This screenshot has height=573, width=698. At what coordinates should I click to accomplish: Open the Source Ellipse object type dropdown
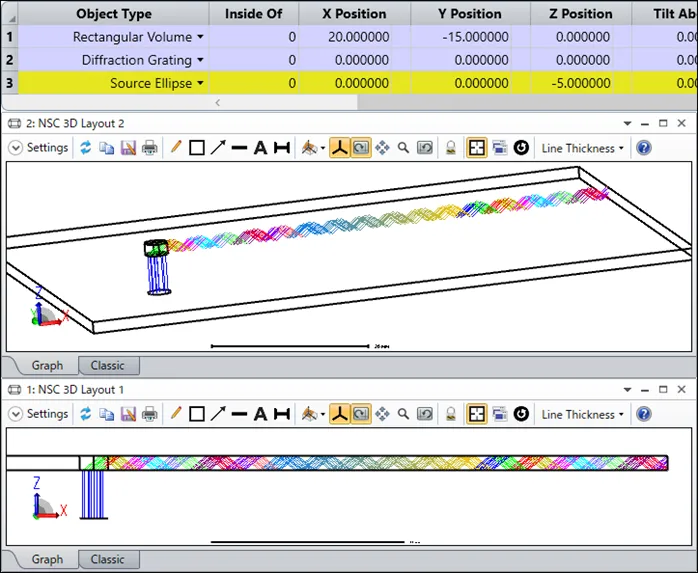200,83
